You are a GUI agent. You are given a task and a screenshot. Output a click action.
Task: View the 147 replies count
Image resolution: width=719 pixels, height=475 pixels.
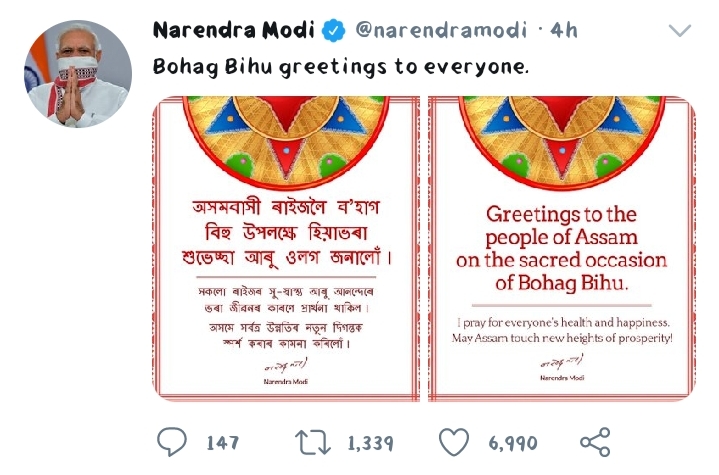coord(222,443)
